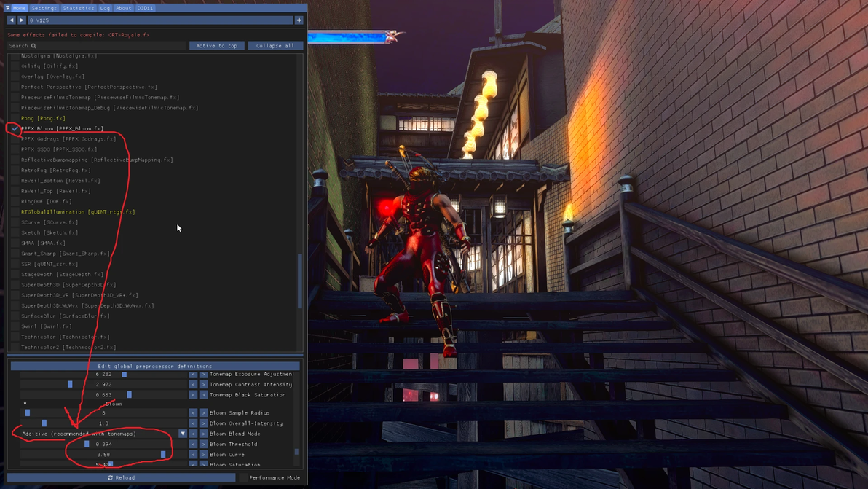868x489 pixels.
Task: Enable the SMAA effect checkbox
Action: pos(15,243)
